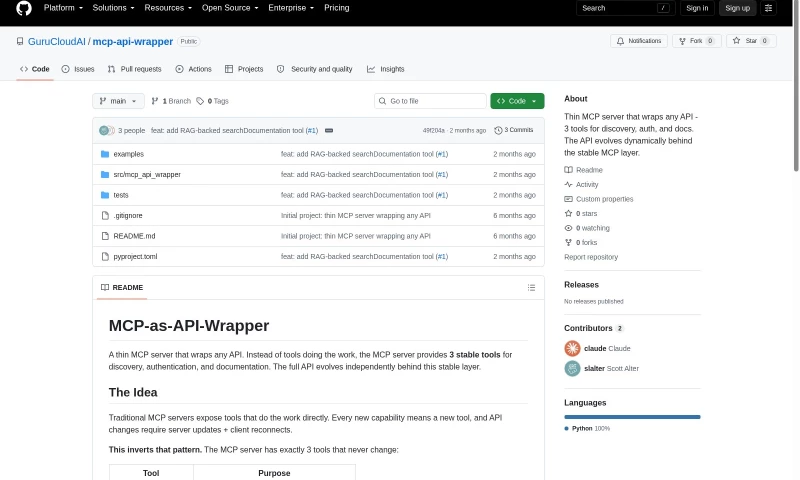Open the Insights tab
800x480 pixels.
(386, 69)
